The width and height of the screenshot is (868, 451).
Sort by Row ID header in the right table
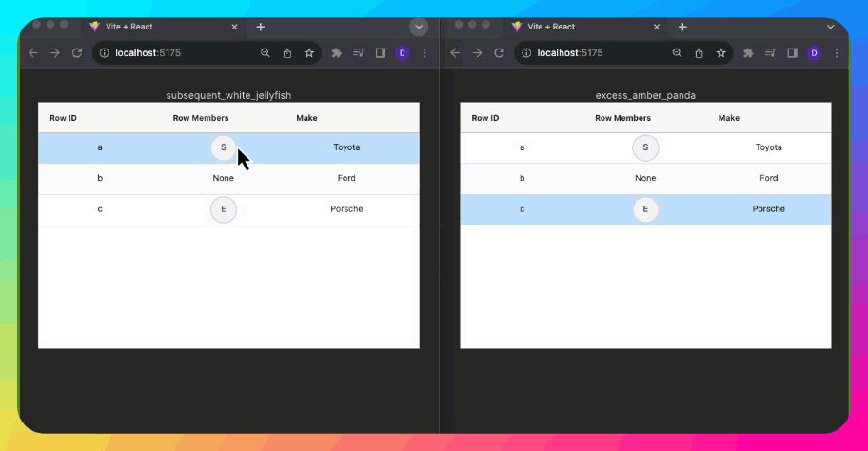coord(485,118)
